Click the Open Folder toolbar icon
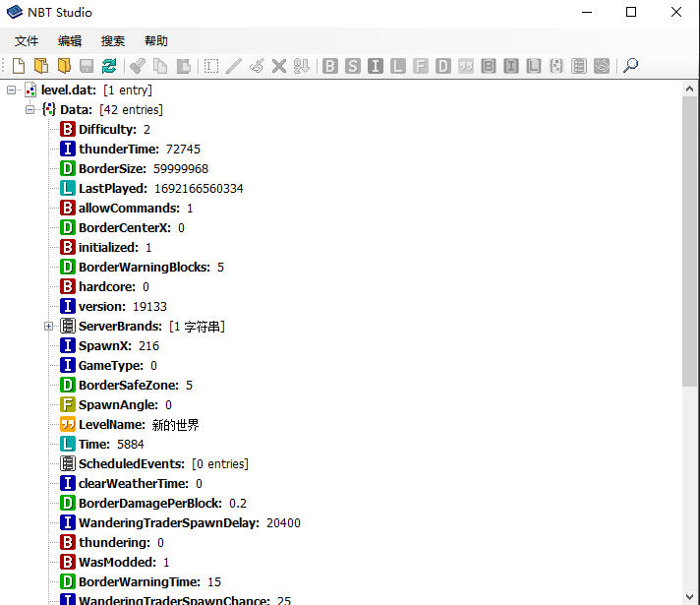 (x=64, y=66)
